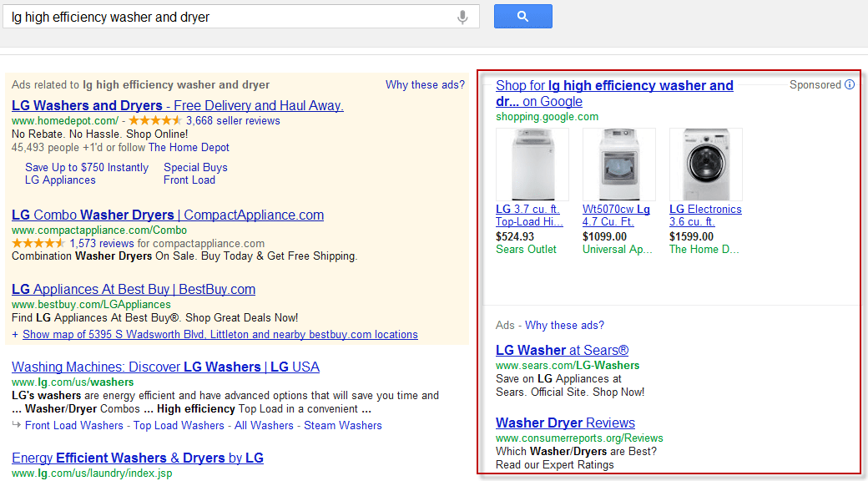
Task: Open LG Appliances At Best Buy ad
Action: tap(134, 289)
